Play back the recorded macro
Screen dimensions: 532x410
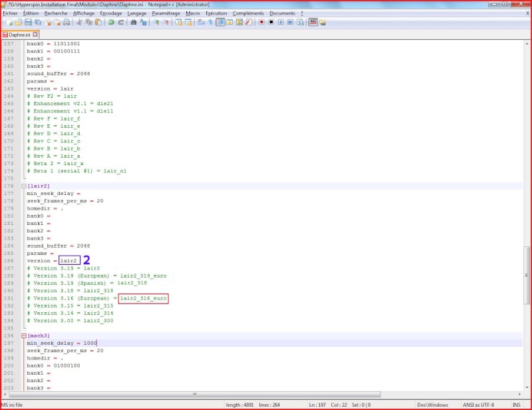281,23
